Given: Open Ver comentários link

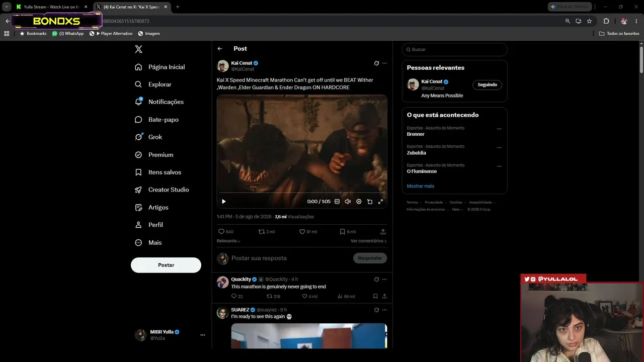Looking at the screenshot, I should coord(369,241).
